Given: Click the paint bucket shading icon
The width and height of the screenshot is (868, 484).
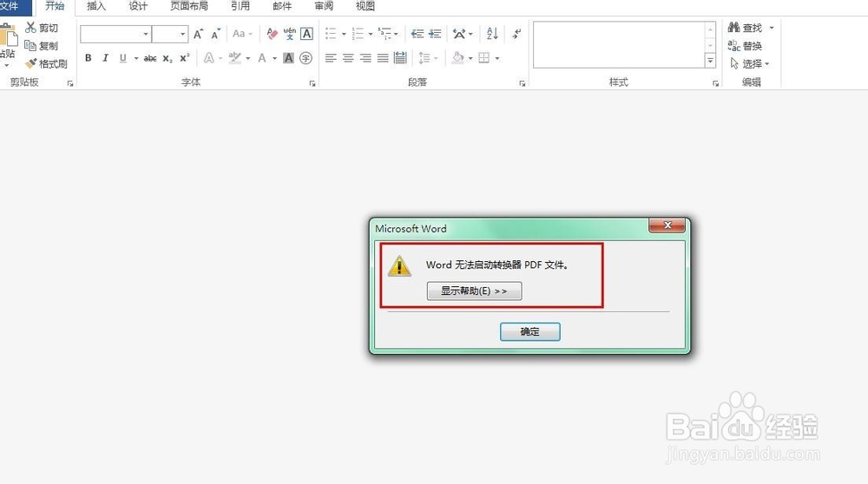Looking at the screenshot, I should [x=457, y=58].
